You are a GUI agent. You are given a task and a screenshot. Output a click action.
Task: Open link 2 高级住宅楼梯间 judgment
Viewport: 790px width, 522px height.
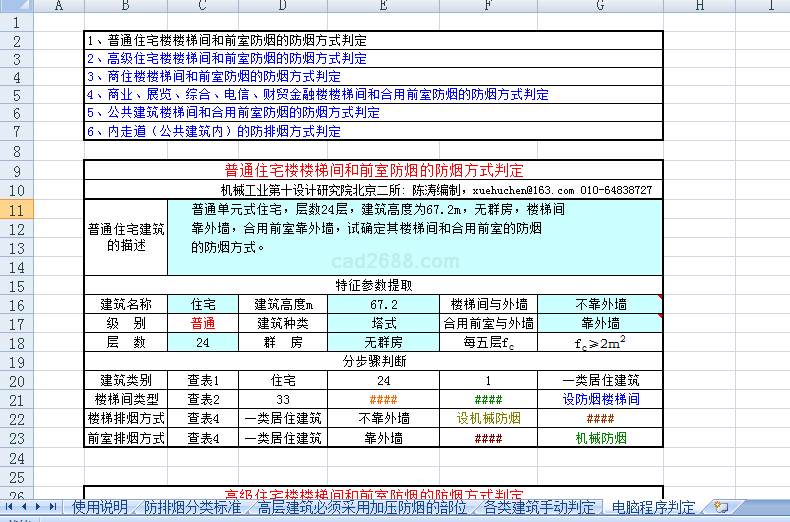point(225,59)
